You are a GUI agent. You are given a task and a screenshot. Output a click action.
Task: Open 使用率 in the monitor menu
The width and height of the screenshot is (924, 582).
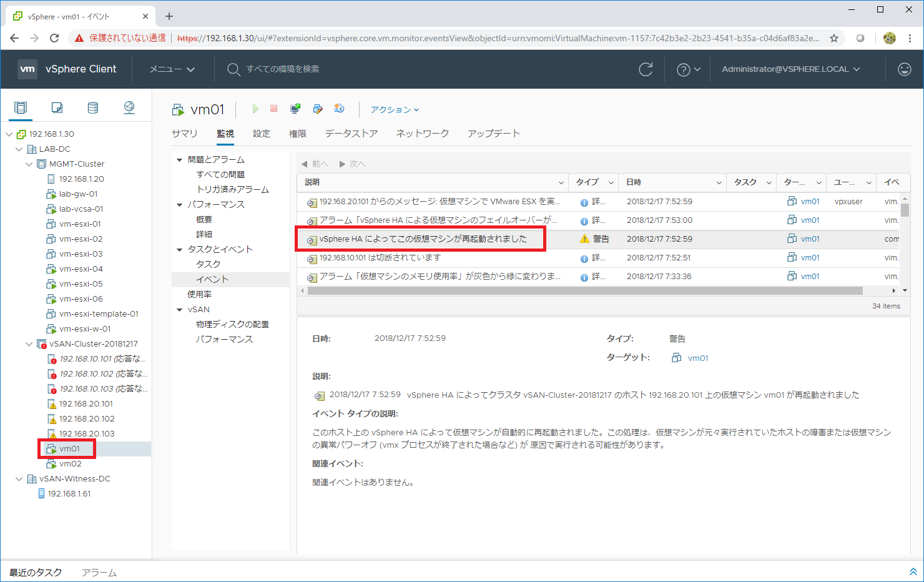pyautogui.click(x=200, y=295)
